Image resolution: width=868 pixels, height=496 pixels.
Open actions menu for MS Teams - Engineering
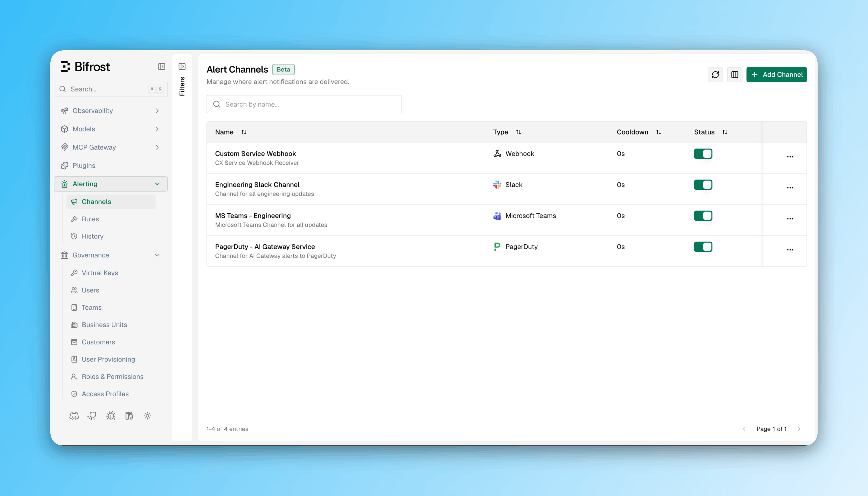790,219
